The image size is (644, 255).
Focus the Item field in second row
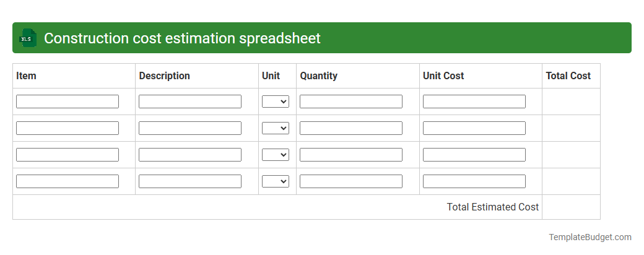click(67, 128)
